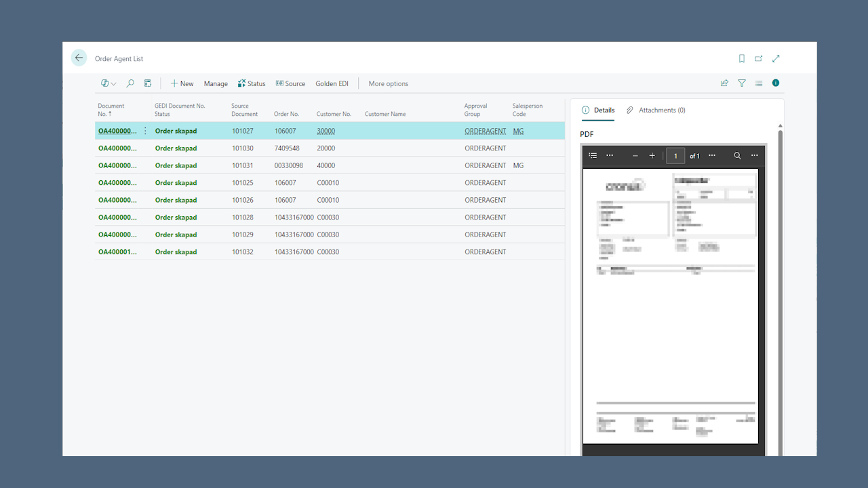Create a new record with New
The image size is (868, 488).
coord(182,83)
